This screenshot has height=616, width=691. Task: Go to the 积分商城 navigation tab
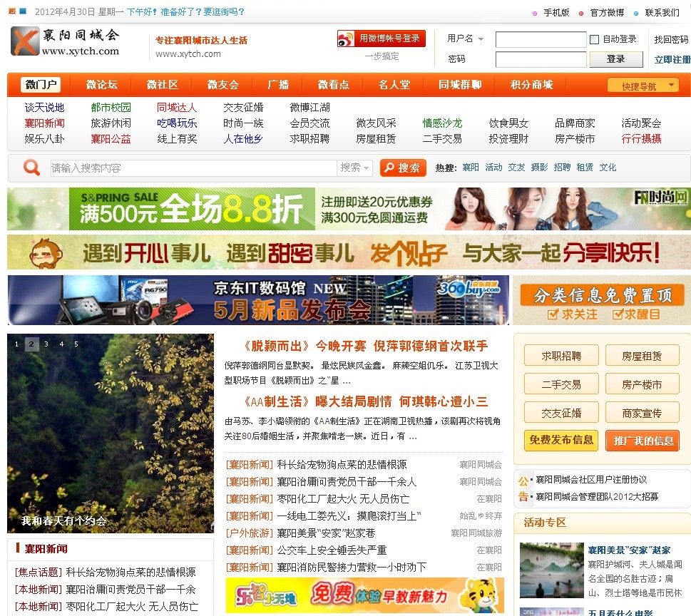click(x=531, y=85)
